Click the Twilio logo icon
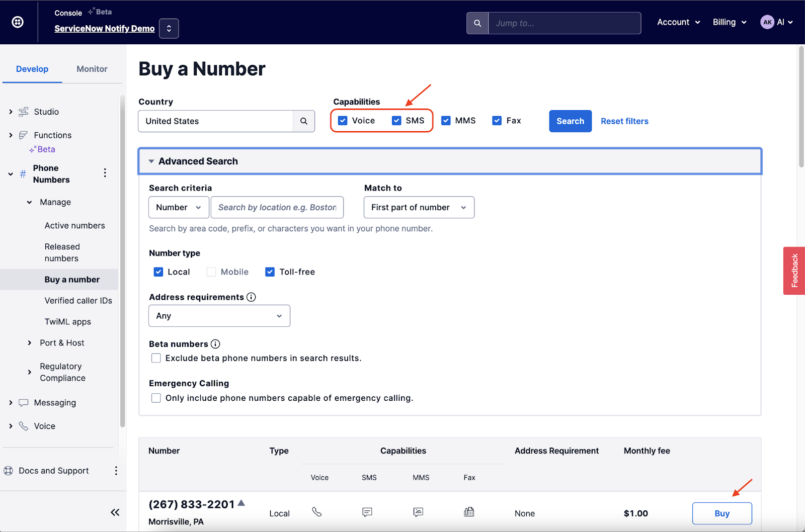805x532 pixels. pos(18,22)
